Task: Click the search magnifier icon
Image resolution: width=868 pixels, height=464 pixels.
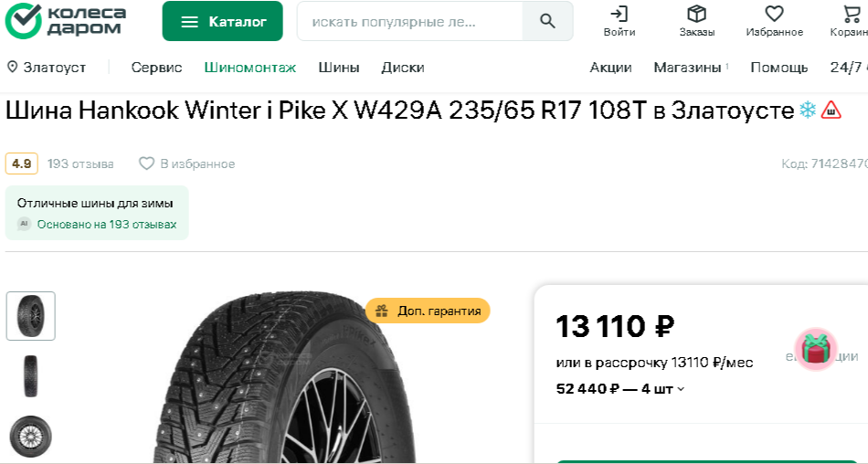Action: click(x=547, y=22)
